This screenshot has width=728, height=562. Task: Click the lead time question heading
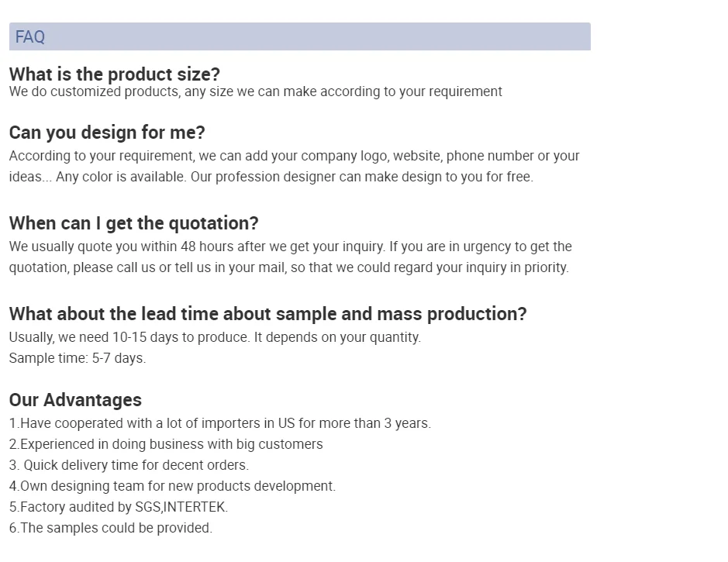267,314
